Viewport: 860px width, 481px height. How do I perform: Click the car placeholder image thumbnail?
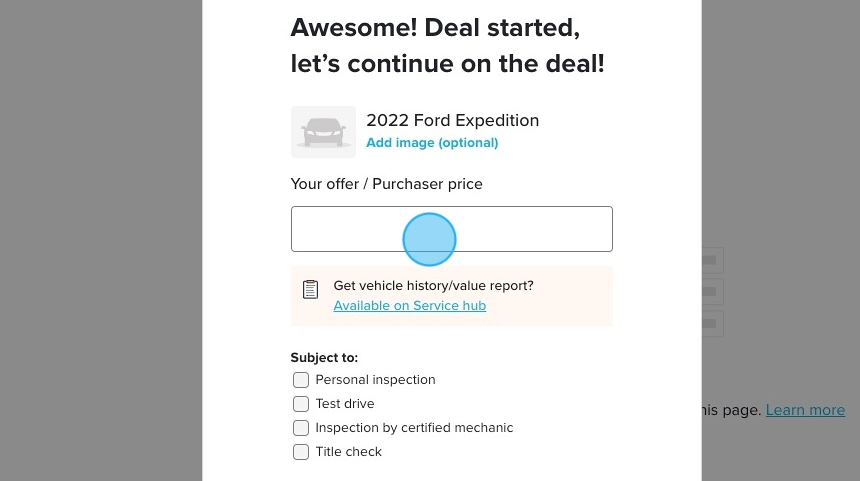pyautogui.click(x=323, y=132)
